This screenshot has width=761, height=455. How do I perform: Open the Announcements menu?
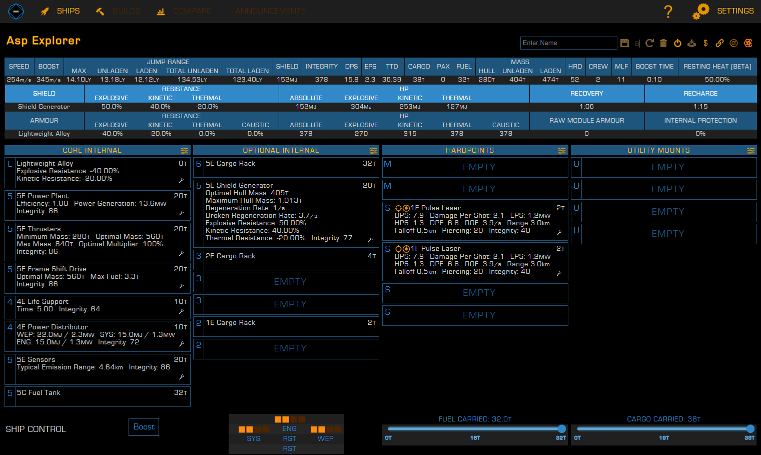click(x=270, y=11)
